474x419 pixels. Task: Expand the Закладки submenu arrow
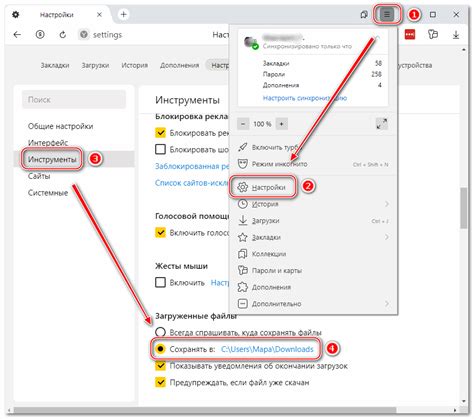tap(387, 237)
